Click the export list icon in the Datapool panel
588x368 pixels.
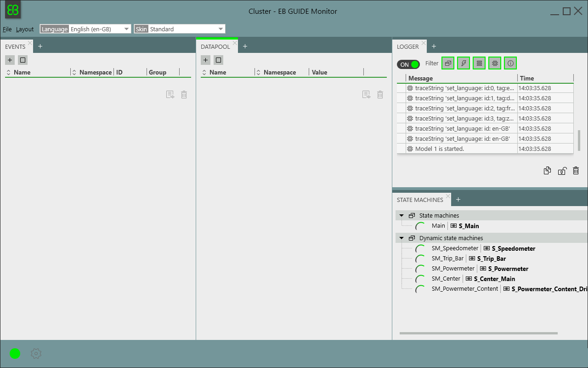tap(367, 95)
